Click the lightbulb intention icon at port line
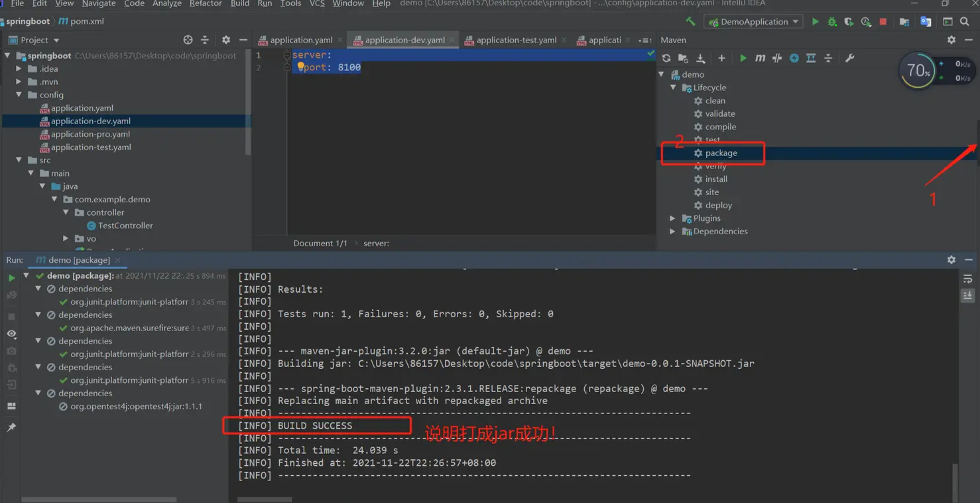 tap(300, 66)
